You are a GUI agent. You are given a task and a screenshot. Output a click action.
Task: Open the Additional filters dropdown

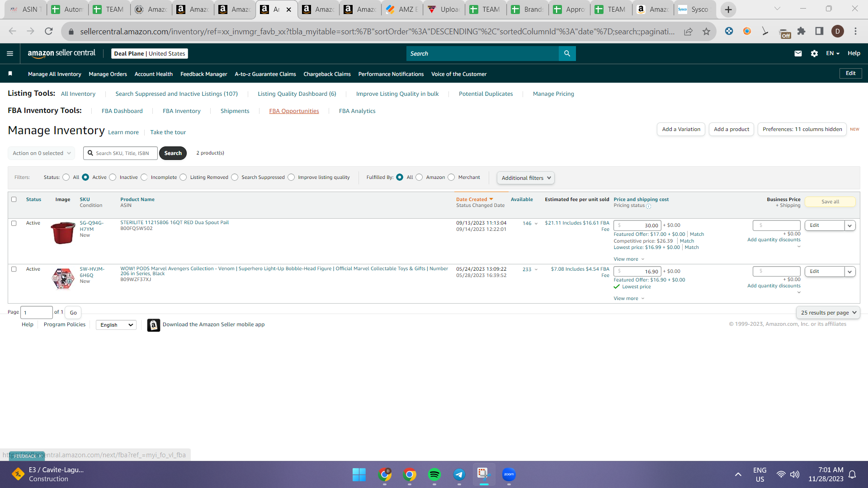click(526, 178)
